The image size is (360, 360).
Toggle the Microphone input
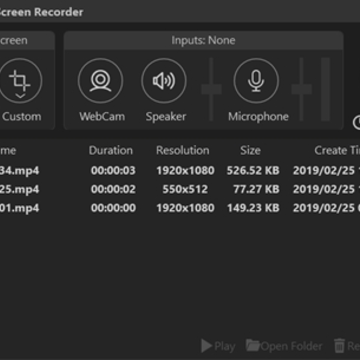(256, 80)
